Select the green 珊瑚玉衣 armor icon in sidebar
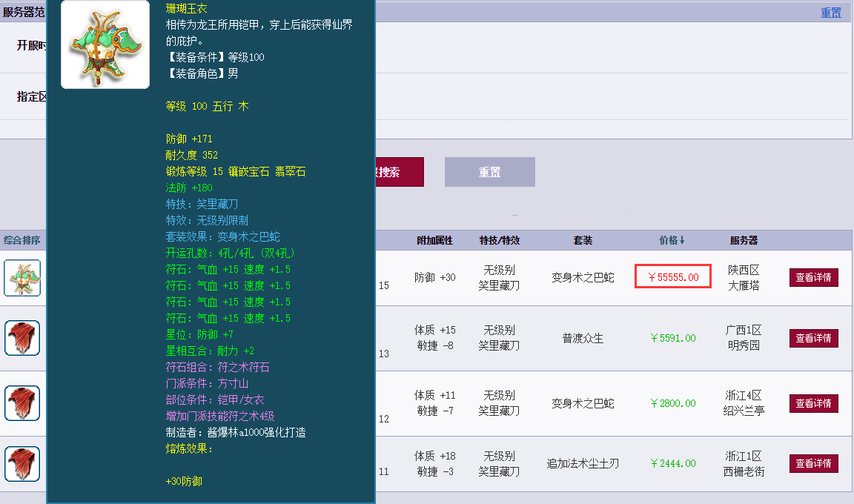The height and width of the screenshot is (504, 854). [22, 277]
